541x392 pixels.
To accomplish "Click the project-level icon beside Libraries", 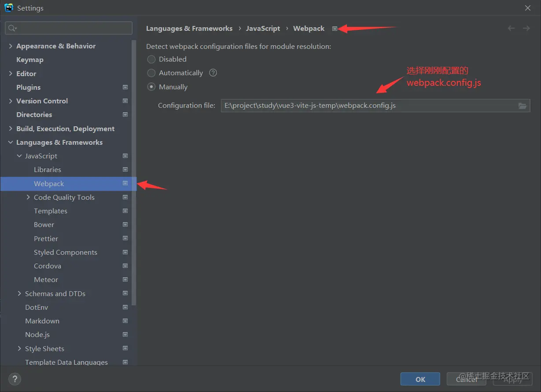I will [125, 169].
